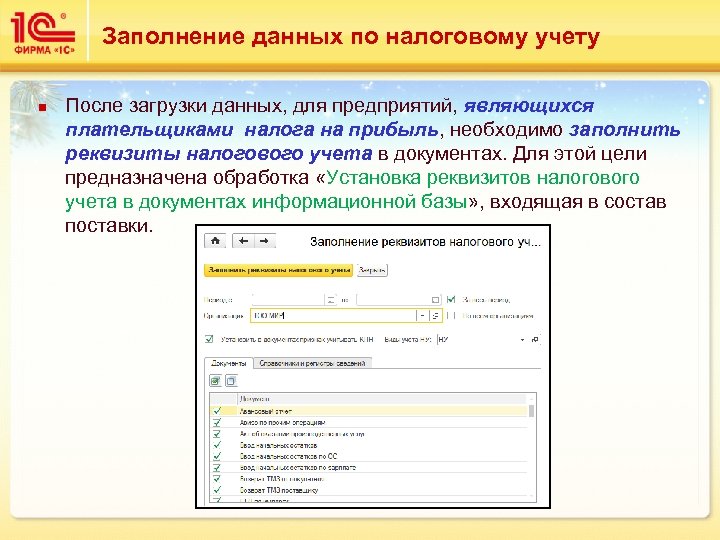Open calendar picker of the period end field

[x=435, y=300]
